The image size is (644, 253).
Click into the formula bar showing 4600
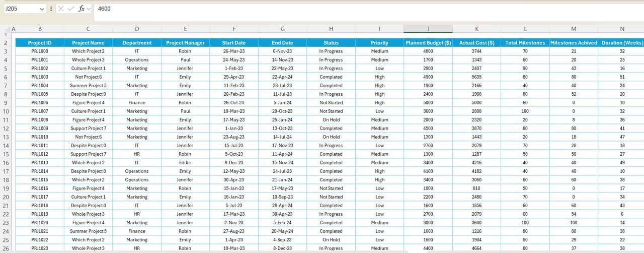352,9
